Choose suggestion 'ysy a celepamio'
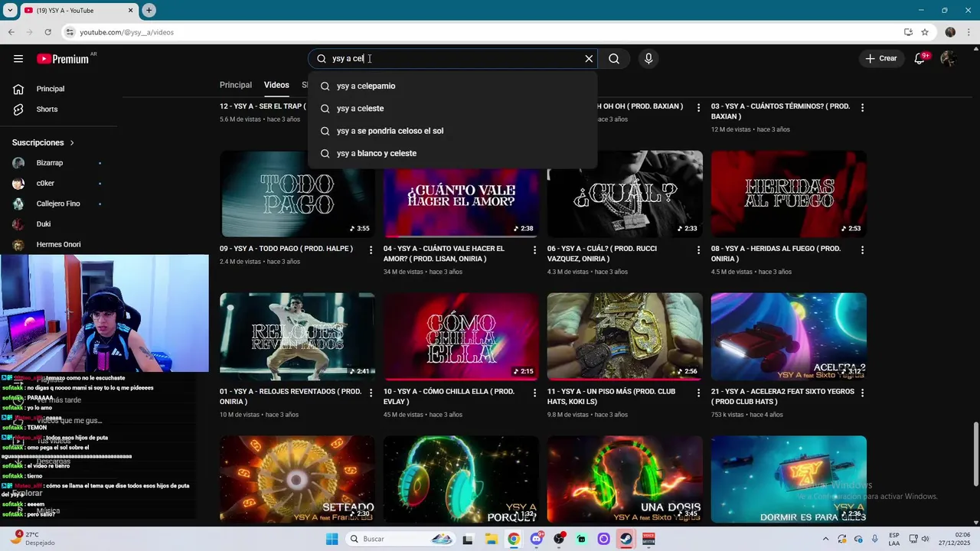 pos(452,86)
